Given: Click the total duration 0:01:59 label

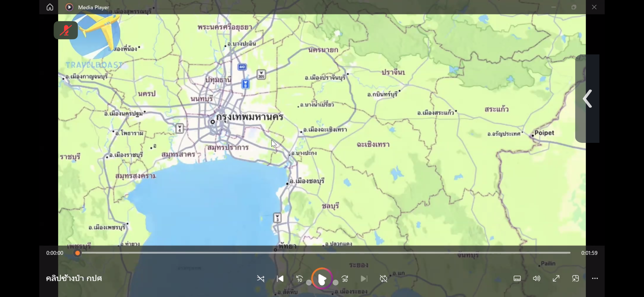Looking at the screenshot, I should pyautogui.click(x=589, y=253).
